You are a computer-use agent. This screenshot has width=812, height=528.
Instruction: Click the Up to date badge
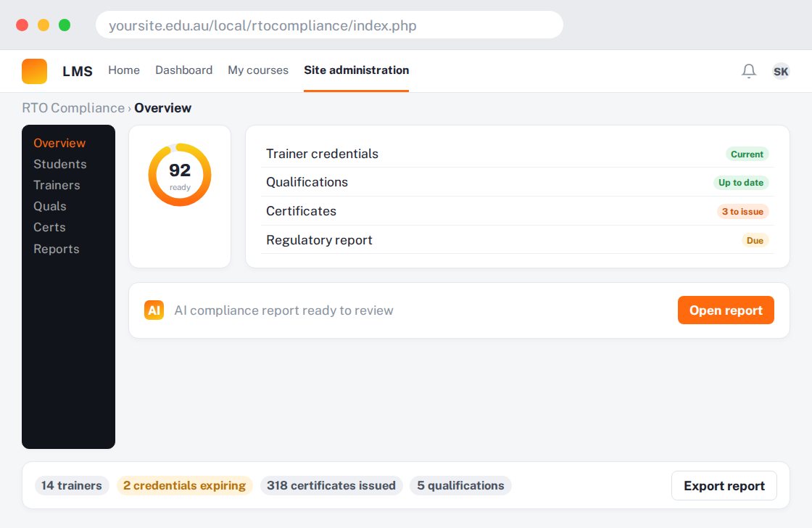740,182
